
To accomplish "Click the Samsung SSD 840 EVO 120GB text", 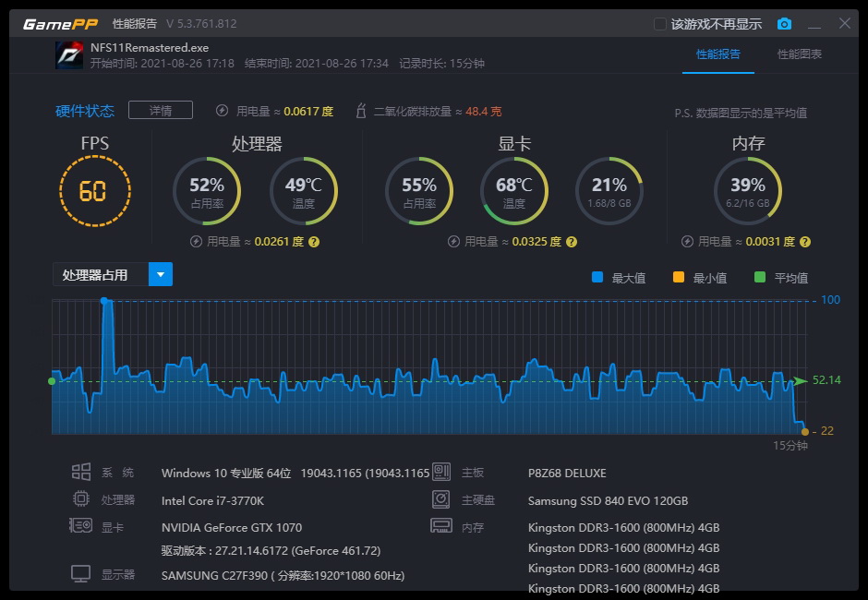I will click(x=608, y=501).
